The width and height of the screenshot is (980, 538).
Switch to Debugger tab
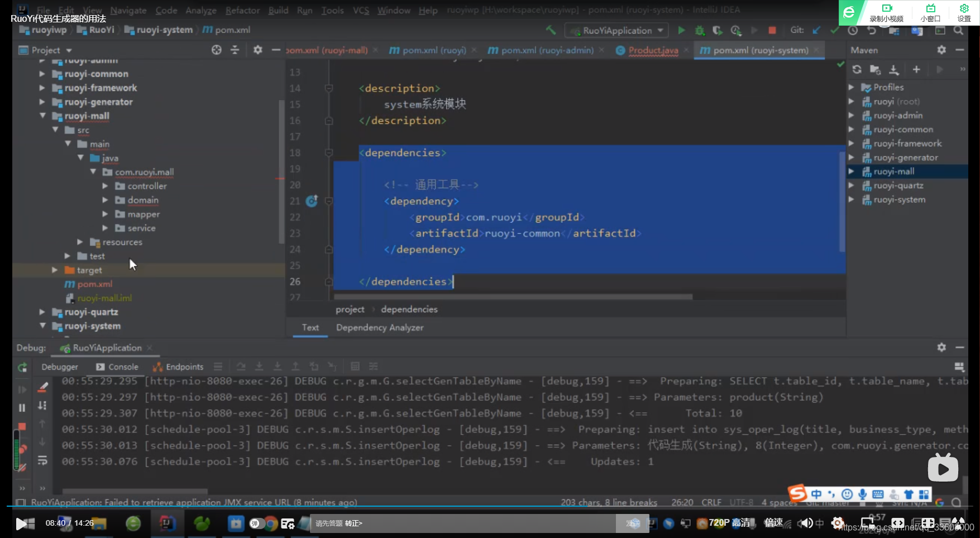[60, 367]
